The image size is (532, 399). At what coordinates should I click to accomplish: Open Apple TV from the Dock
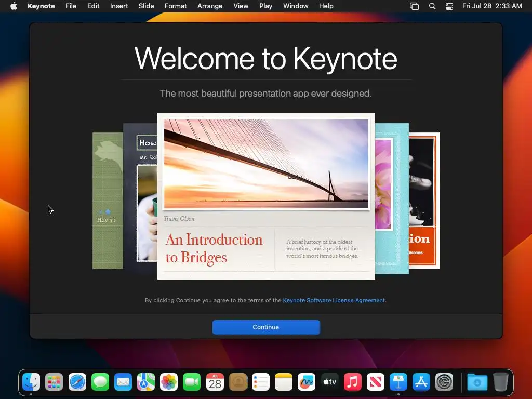tap(329, 382)
